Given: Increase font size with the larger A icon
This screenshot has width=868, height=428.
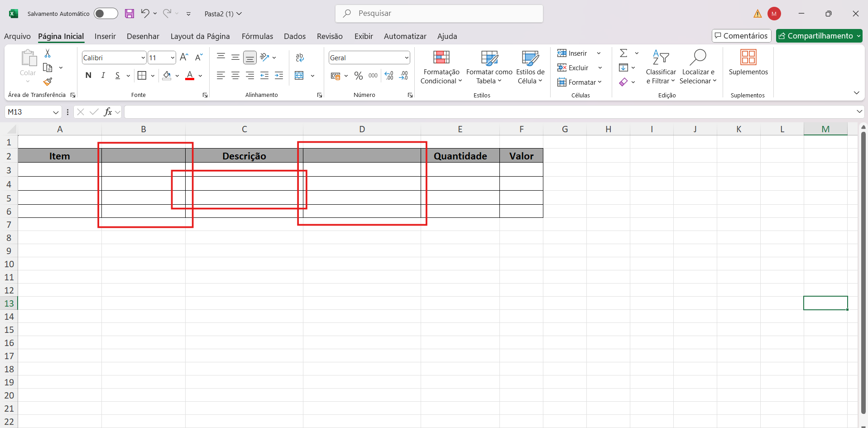Looking at the screenshot, I should (x=184, y=57).
